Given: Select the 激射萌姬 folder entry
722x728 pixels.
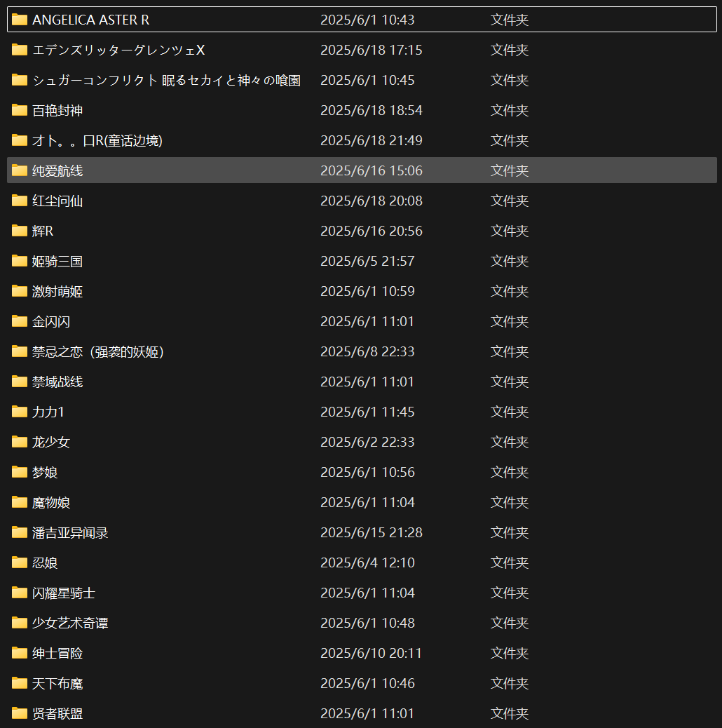Looking at the screenshot, I should pyautogui.click(x=57, y=291).
